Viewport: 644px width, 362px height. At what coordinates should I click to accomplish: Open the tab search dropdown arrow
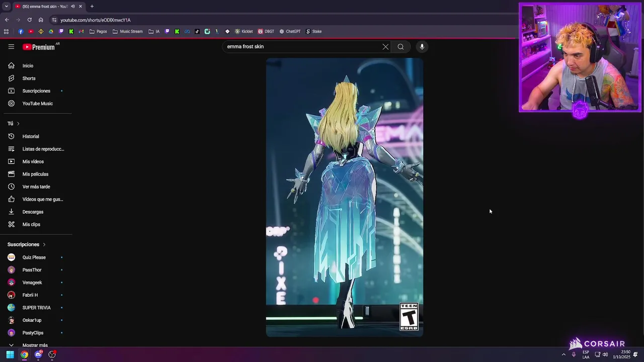(x=6, y=7)
